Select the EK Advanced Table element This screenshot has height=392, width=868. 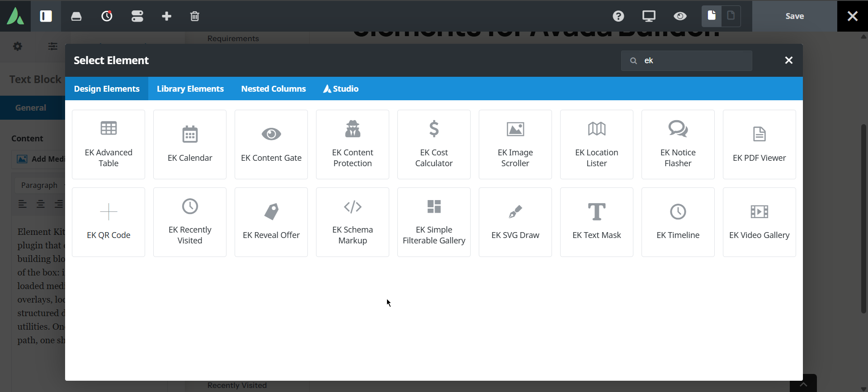click(x=108, y=145)
